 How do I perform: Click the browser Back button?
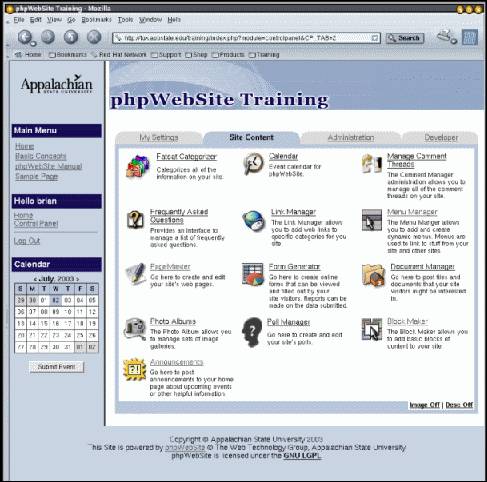[x=25, y=37]
